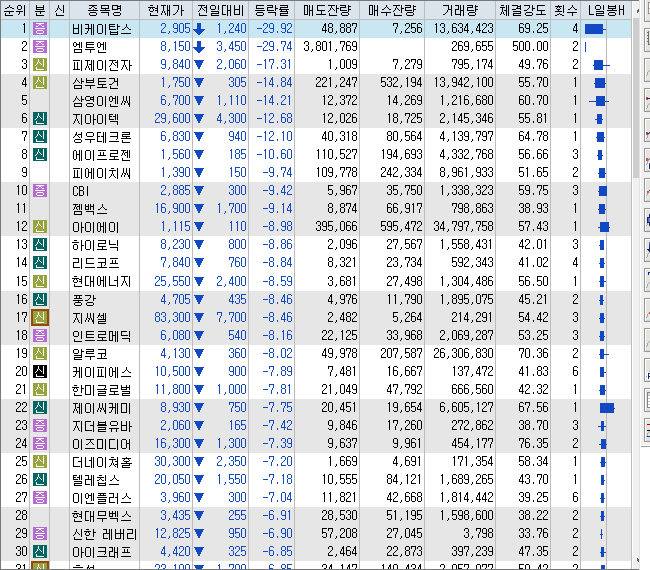Select the 에이프로젠 stock name

pos(102,155)
